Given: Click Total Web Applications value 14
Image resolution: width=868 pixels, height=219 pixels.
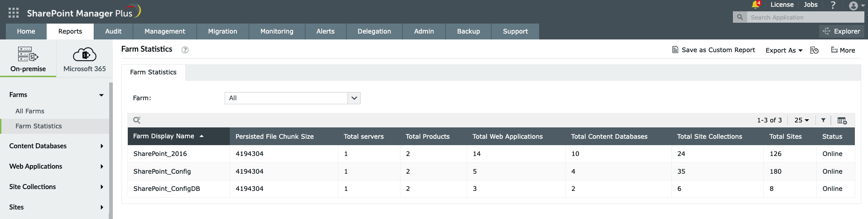Looking at the screenshot, I should [x=477, y=154].
